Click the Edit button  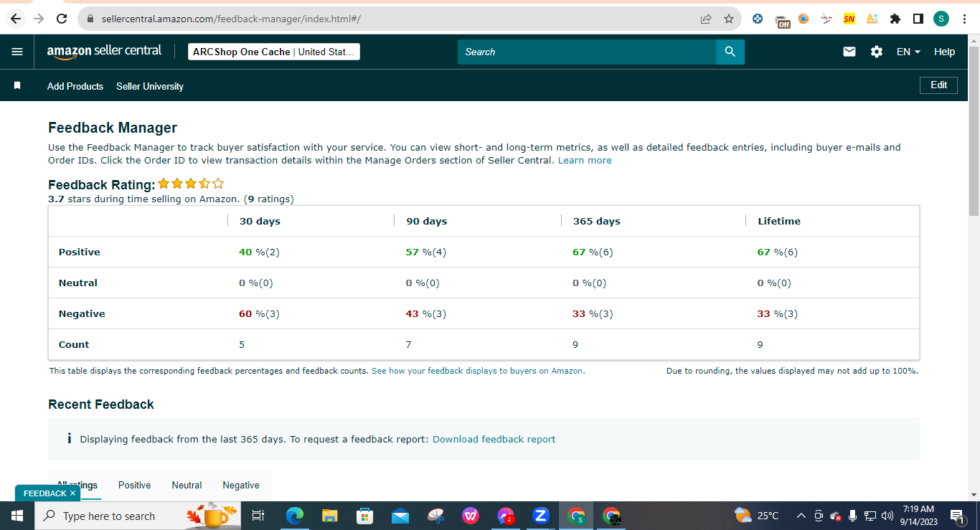(938, 85)
